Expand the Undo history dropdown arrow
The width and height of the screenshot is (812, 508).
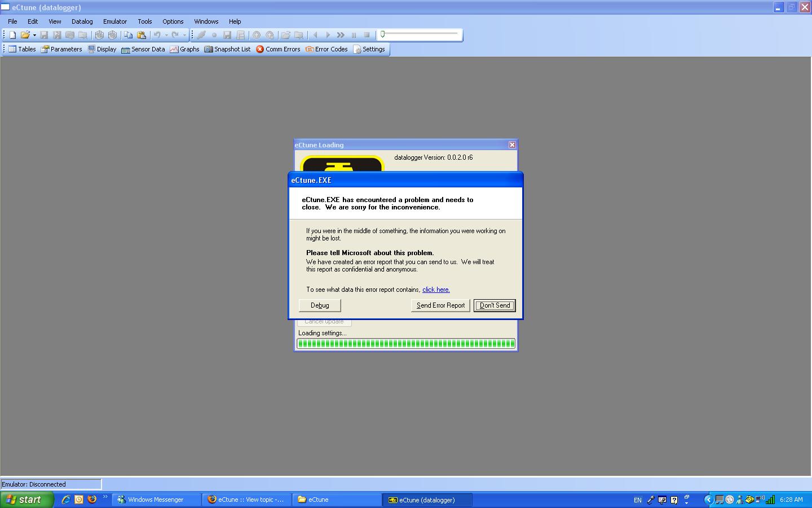(x=166, y=35)
